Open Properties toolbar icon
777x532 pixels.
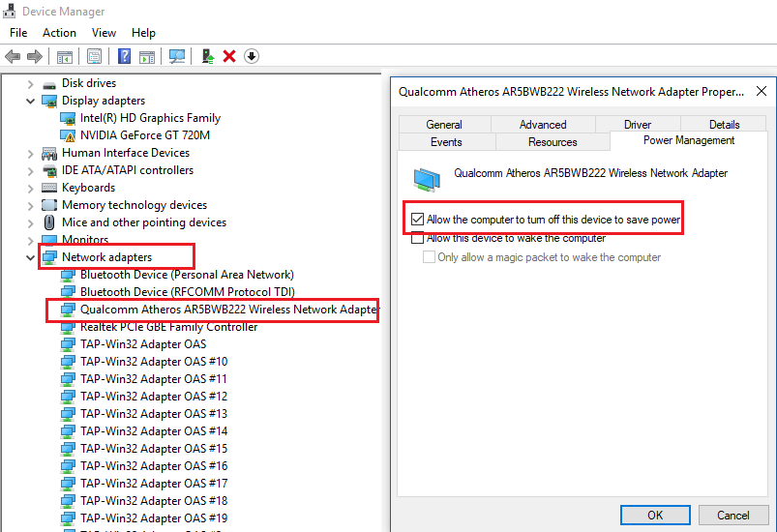coord(94,56)
